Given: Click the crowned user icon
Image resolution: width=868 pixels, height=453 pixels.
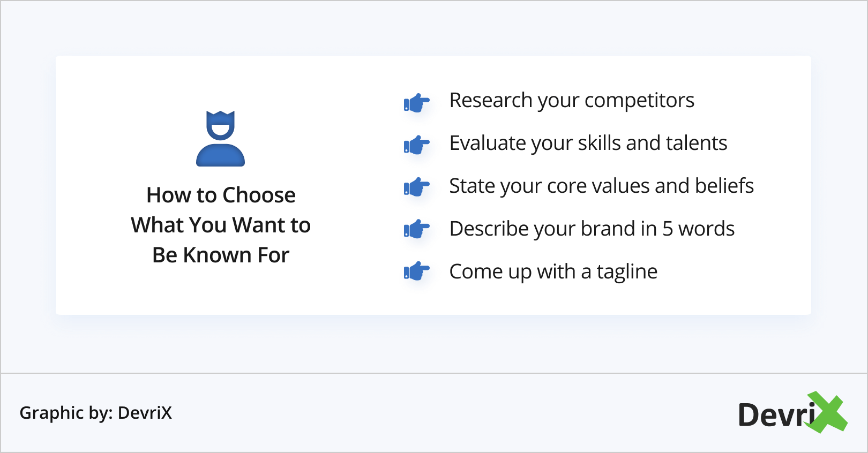Looking at the screenshot, I should pos(220,139).
